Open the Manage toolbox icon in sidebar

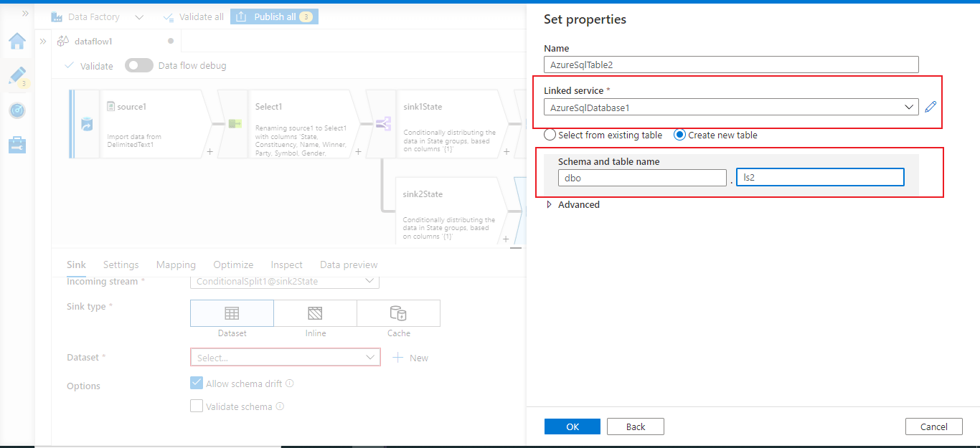coord(17,145)
